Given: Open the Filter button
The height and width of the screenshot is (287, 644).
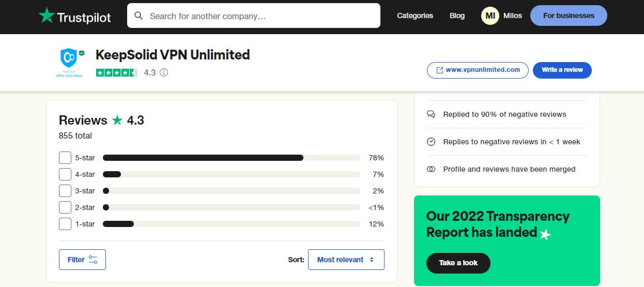Looking at the screenshot, I should pyautogui.click(x=83, y=260).
